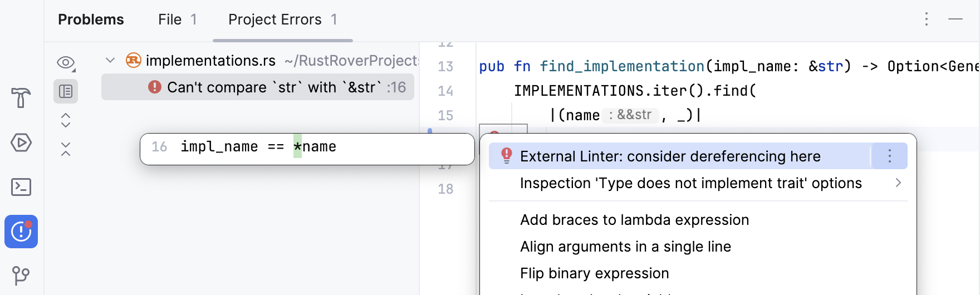Open the Git version control icon
This screenshot has height=295, width=980.
click(21, 275)
